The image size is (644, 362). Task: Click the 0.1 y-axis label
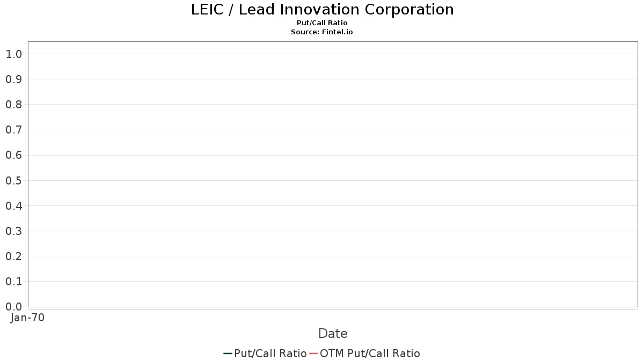(13, 282)
